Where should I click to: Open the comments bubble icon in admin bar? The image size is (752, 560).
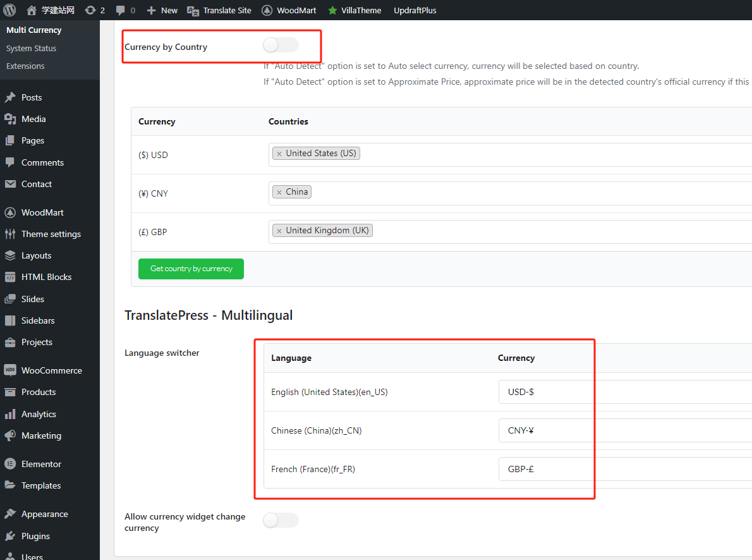pos(120,10)
